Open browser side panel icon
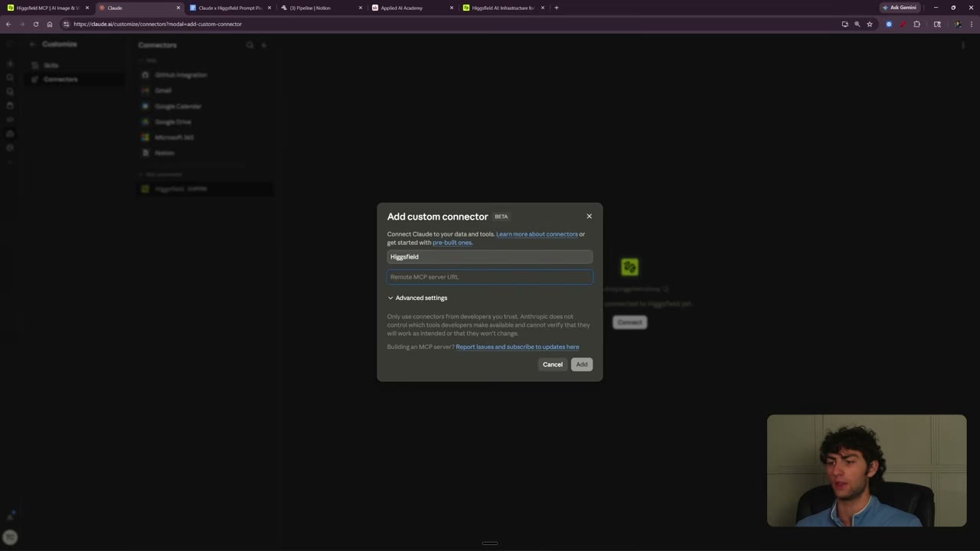The image size is (980, 551). 937,24
